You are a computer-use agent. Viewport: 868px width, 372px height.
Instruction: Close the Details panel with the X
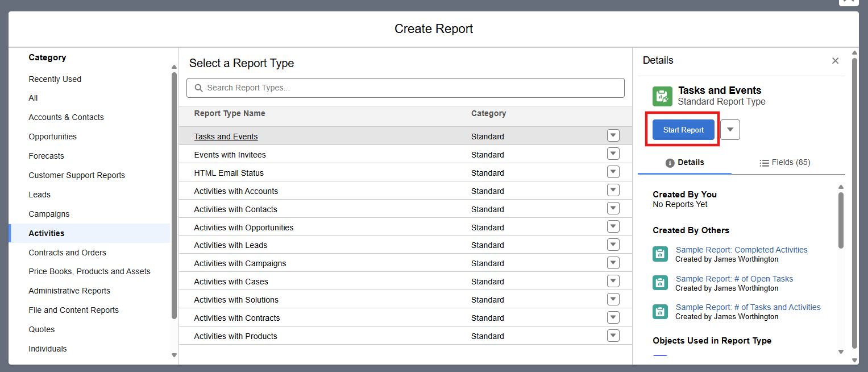click(x=835, y=60)
